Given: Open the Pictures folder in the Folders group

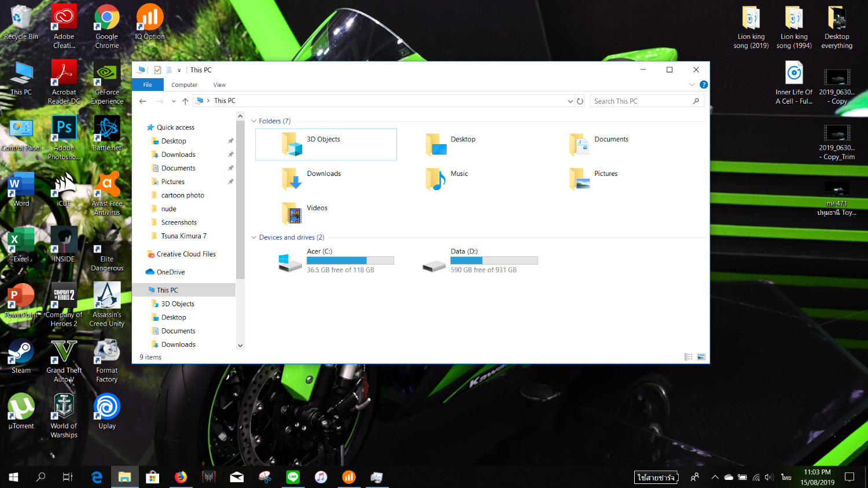Looking at the screenshot, I should coord(593,179).
